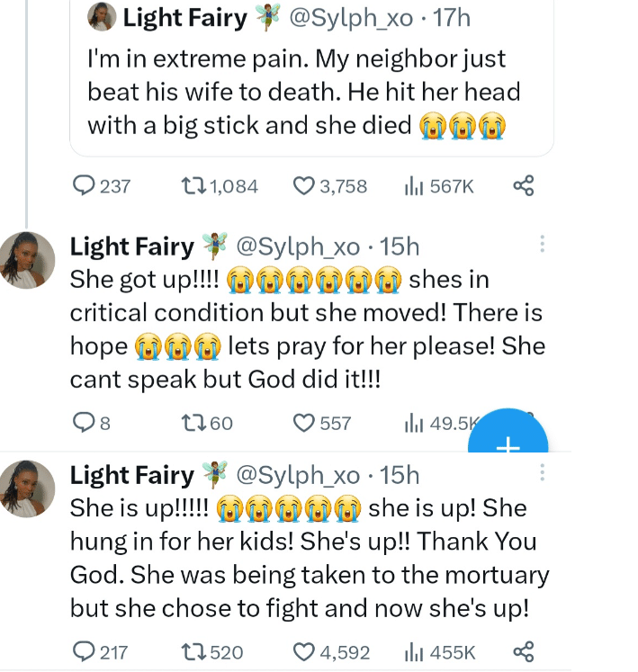Retweet the post with 1,084 retweets

click(x=192, y=186)
